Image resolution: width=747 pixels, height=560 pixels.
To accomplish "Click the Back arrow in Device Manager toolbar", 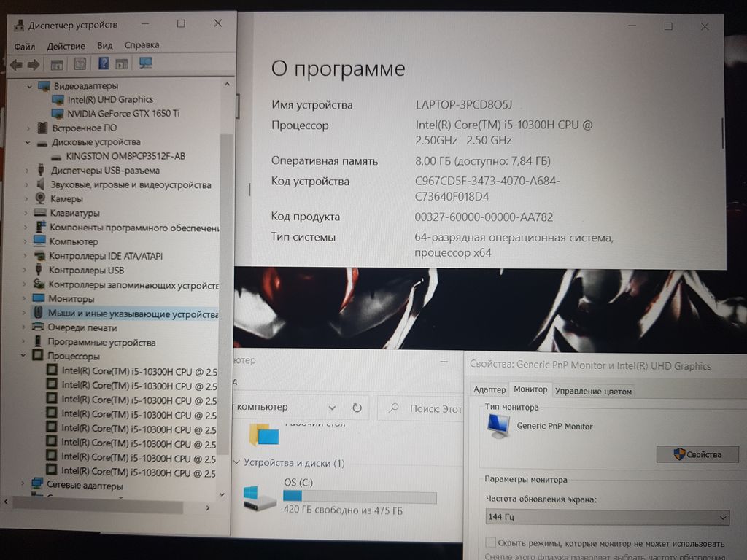I will [x=15, y=64].
